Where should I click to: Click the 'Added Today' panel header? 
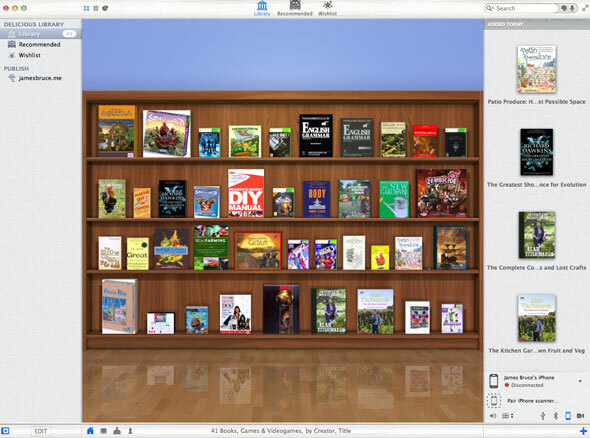pos(537,24)
